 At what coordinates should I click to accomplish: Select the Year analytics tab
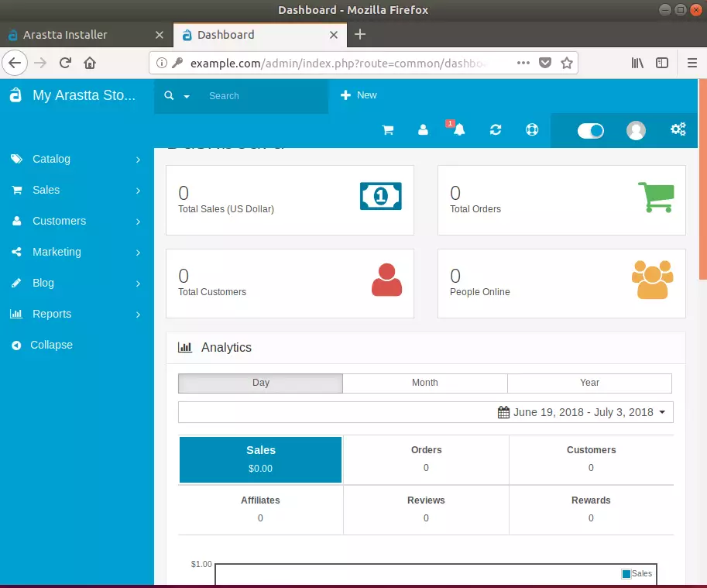click(590, 383)
